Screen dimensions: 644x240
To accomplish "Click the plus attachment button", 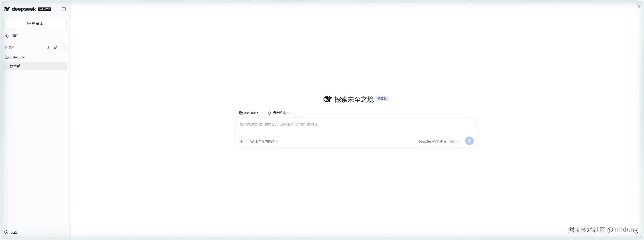I will [x=242, y=141].
